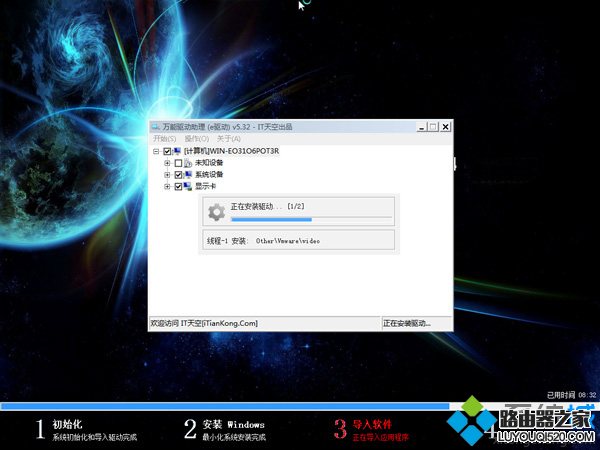The image size is (600, 450).
Task: Select the 未知设备 tree item
Action: point(209,163)
